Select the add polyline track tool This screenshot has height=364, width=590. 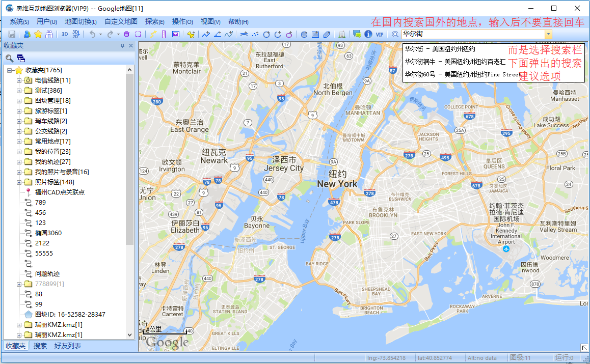(x=206, y=34)
